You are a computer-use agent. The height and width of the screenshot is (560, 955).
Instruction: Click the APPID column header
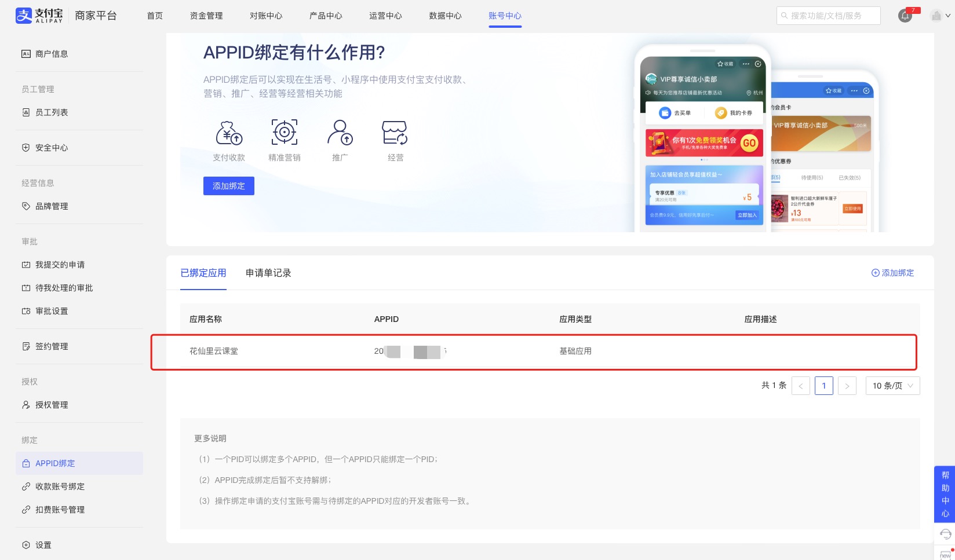[387, 319]
